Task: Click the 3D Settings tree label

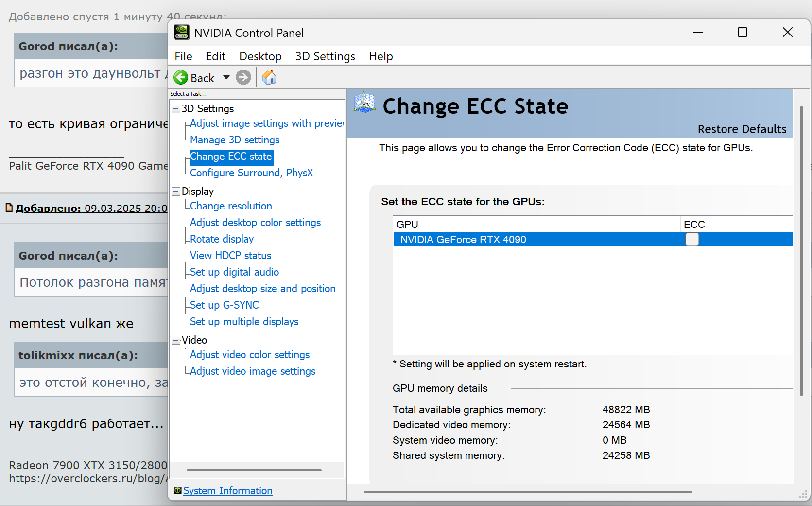Action: 207,109
